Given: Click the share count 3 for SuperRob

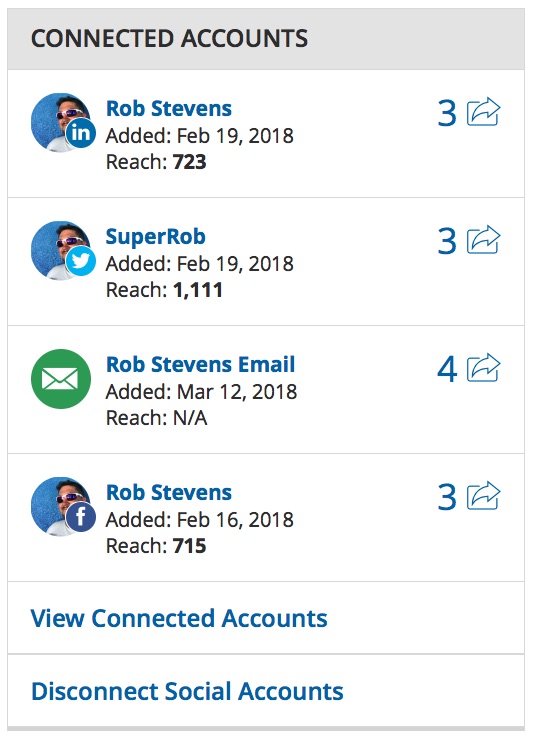Looking at the screenshot, I should point(447,241).
